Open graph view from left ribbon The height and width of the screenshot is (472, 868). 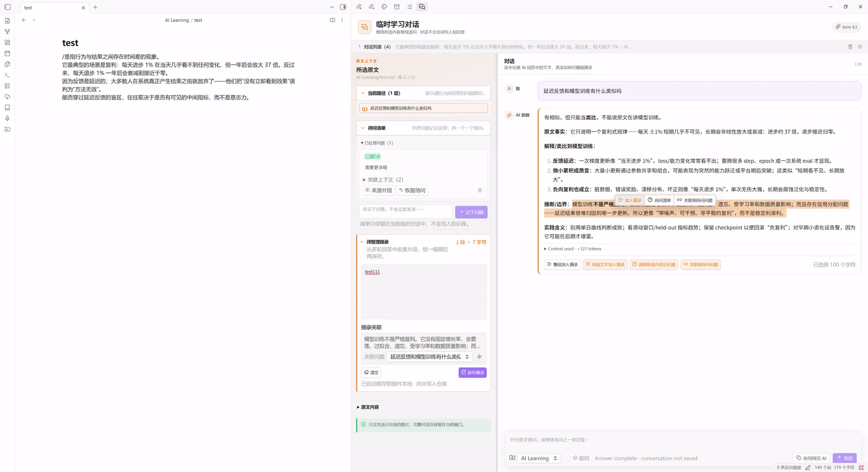[7, 32]
